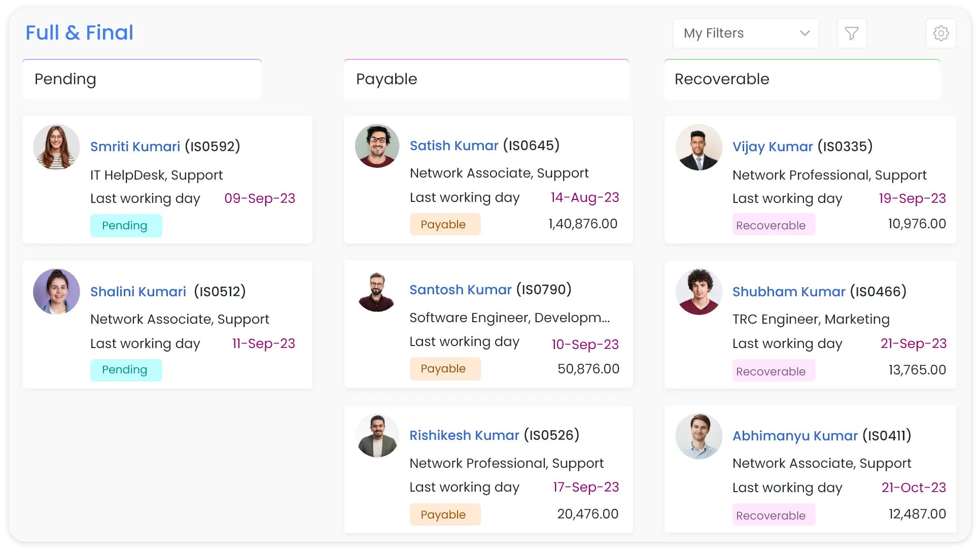This screenshot has height=552, width=980.
Task: Open Rishikesh Kumar's employee name link
Action: click(464, 435)
